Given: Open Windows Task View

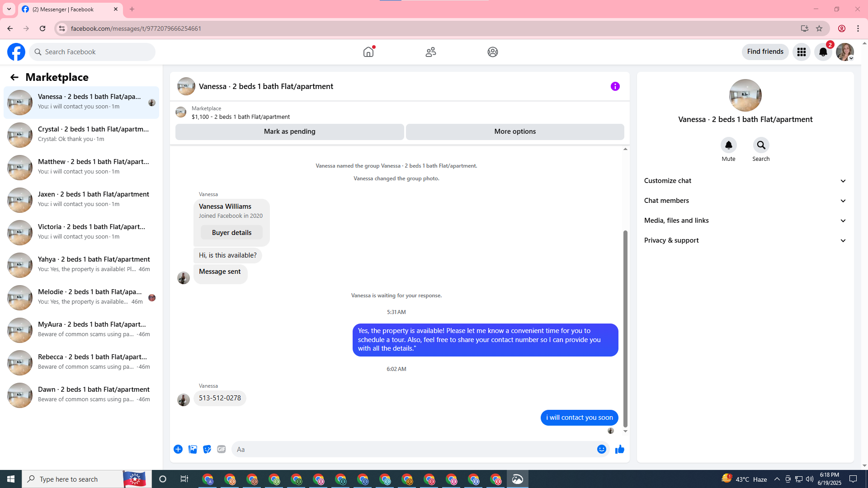Looking at the screenshot, I should click(x=184, y=479).
